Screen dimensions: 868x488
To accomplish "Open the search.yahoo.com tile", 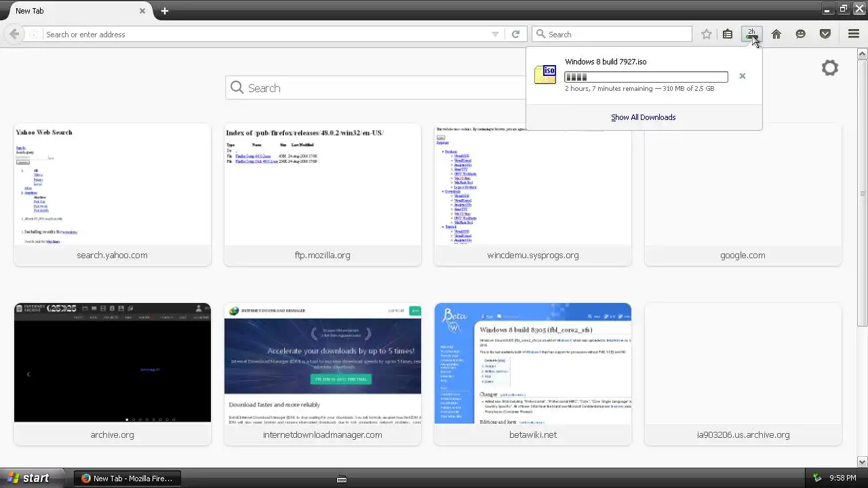I will click(x=113, y=195).
